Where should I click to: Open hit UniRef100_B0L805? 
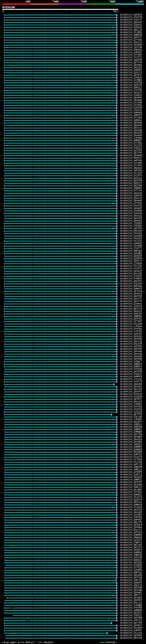tap(131, 344)
